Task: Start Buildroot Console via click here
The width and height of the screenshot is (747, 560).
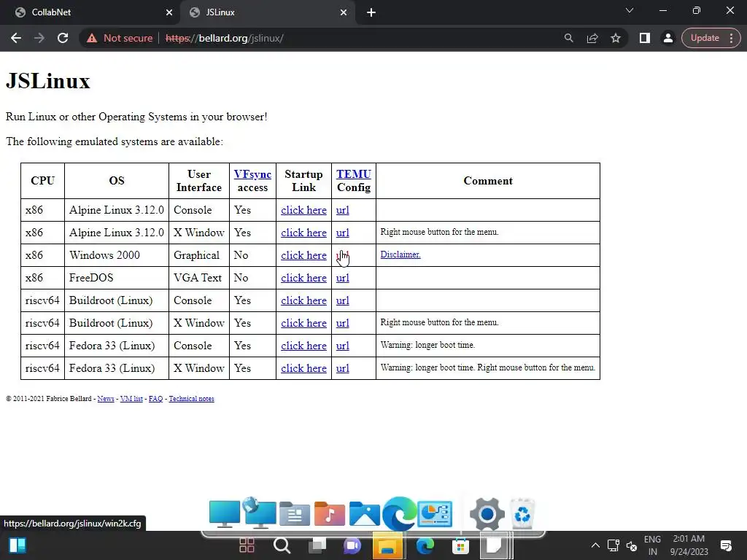Action: point(303,300)
